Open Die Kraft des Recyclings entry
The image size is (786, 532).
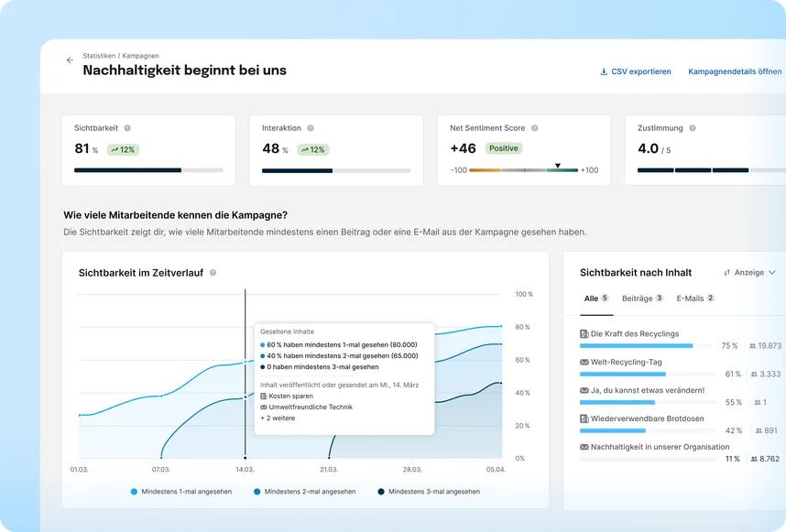tap(635, 333)
